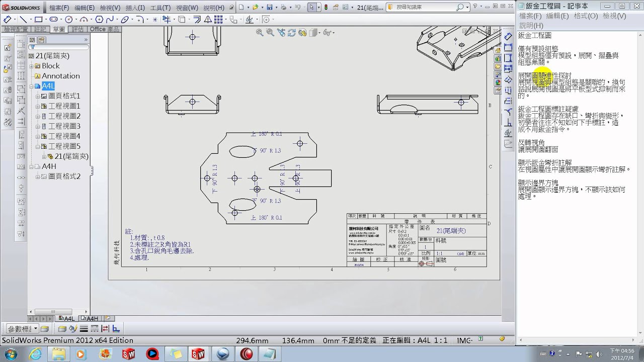
Task: Click the Print icon
Action: 284,7
